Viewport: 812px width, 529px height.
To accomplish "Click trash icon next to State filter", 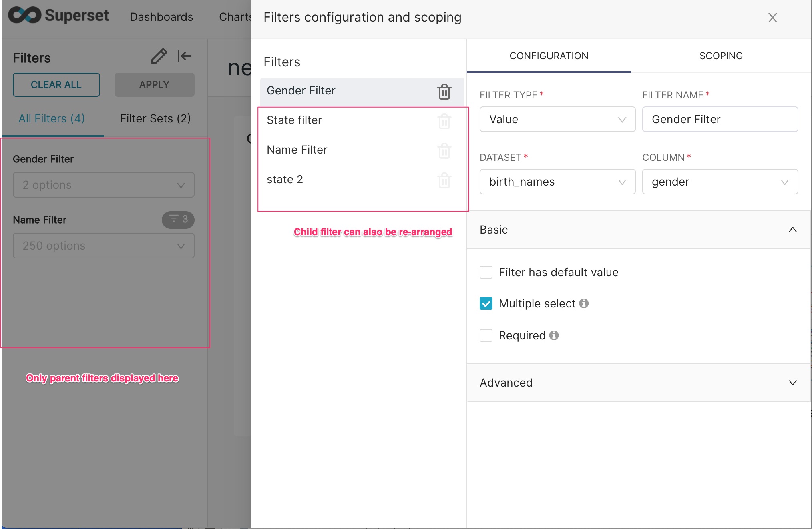I will (x=444, y=121).
